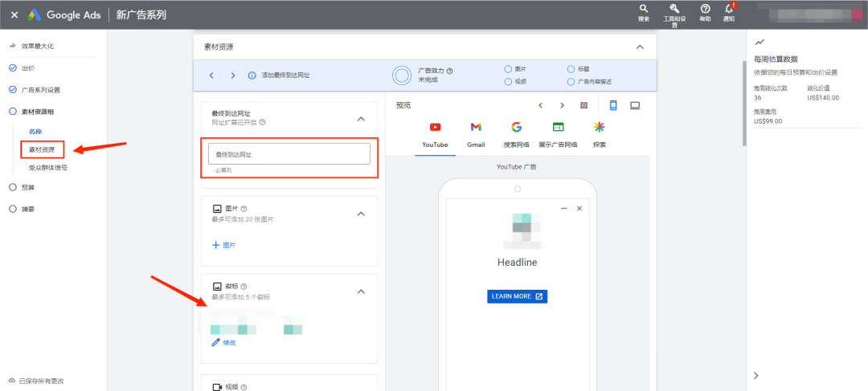868x391 pixels.
Task: Switch preview to desktop device view
Action: (x=635, y=105)
